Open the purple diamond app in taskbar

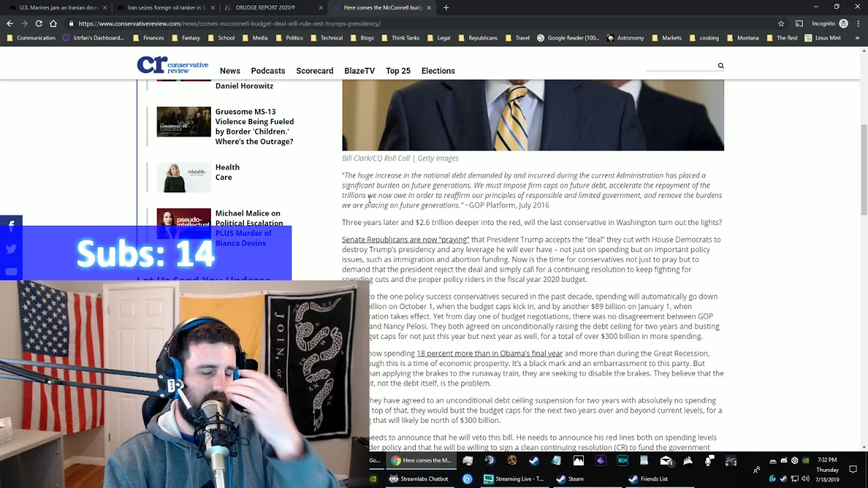[600, 461]
